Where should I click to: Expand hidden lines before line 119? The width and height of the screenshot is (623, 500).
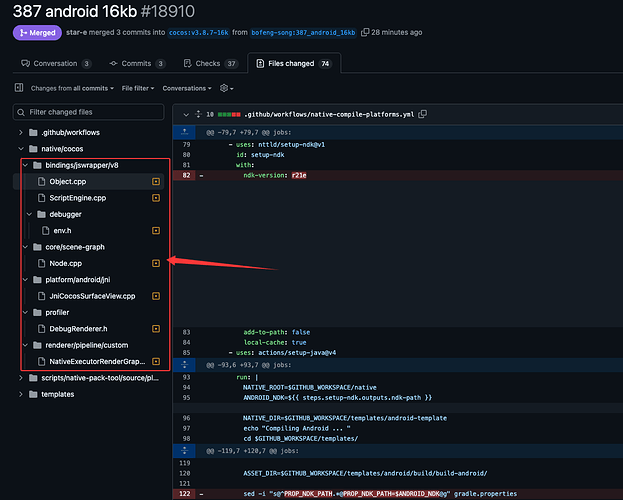tap(184, 450)
